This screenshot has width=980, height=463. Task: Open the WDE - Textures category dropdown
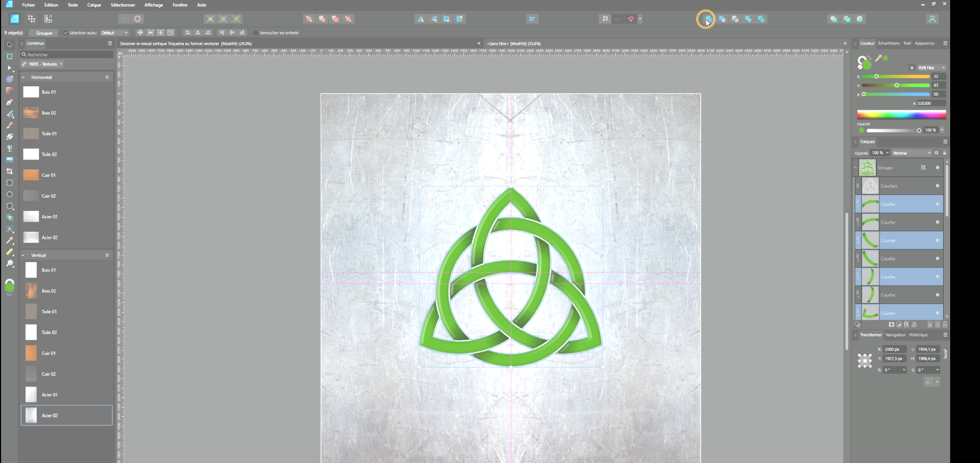point(43,64)
